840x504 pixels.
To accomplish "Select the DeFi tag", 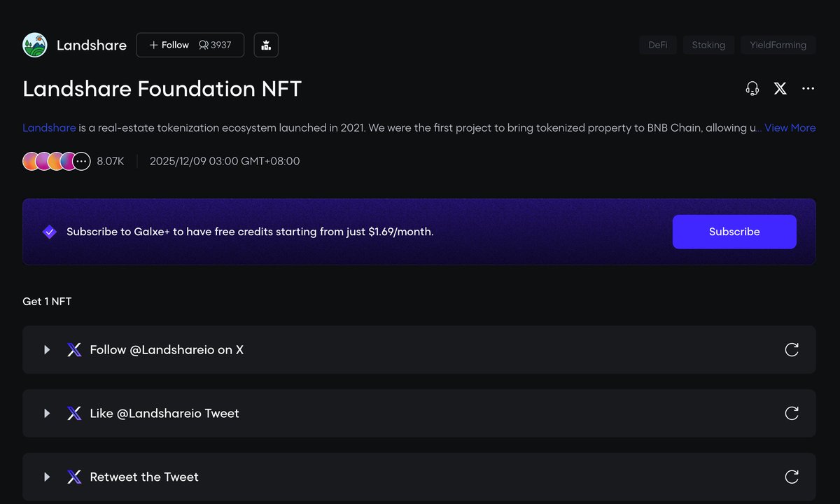I will coord(657,45).
